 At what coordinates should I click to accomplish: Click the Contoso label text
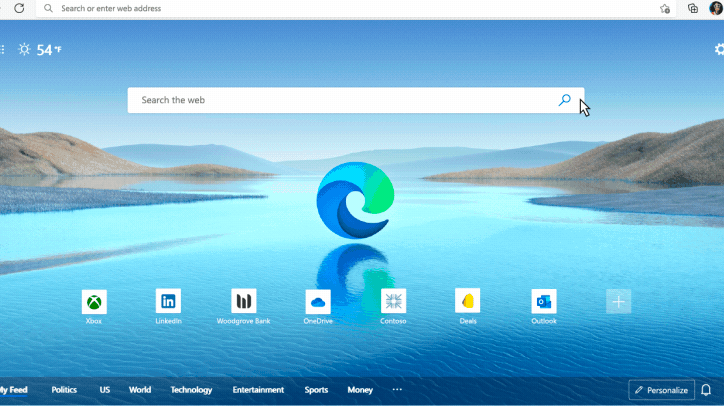click(393, 321)
